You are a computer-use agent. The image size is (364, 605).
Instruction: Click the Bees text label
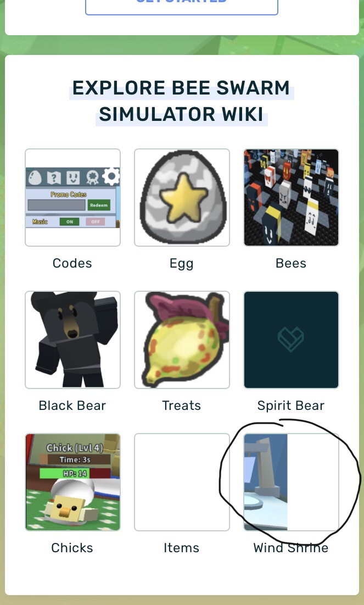(291, 263)
